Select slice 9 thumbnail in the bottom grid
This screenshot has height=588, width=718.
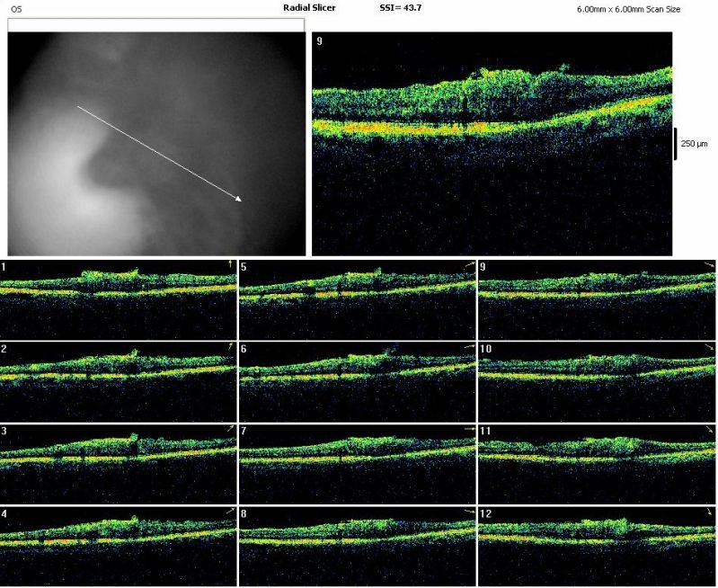pyautogui.click(x=598, y=299)
